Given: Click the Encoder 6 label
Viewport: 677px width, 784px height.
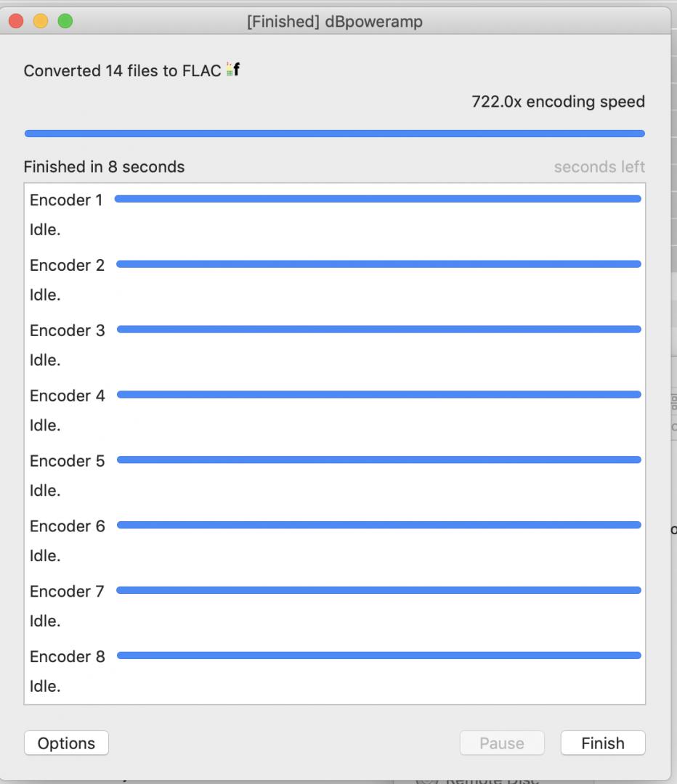Looking at the screenshot, I should pos(67,526).
